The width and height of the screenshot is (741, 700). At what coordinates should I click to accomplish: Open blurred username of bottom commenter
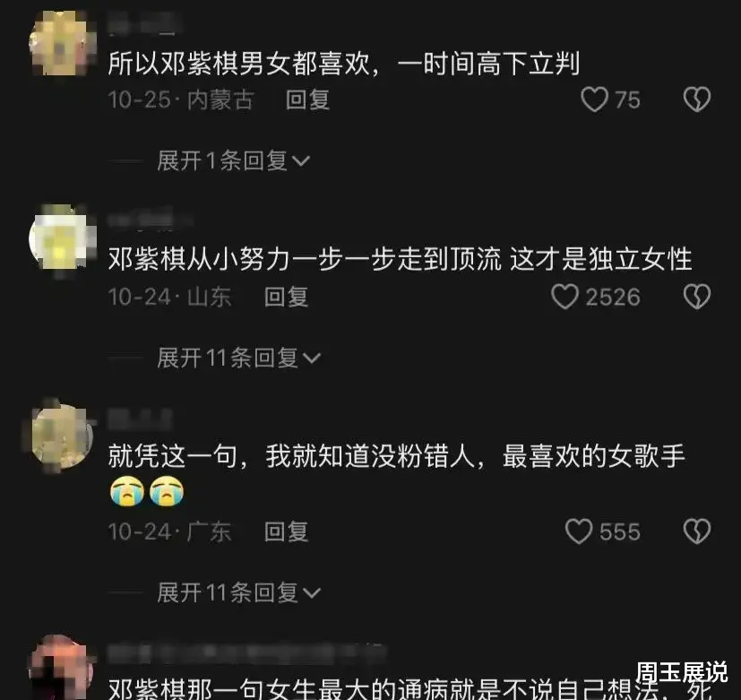pyautogui.click(x=246, y=653)
